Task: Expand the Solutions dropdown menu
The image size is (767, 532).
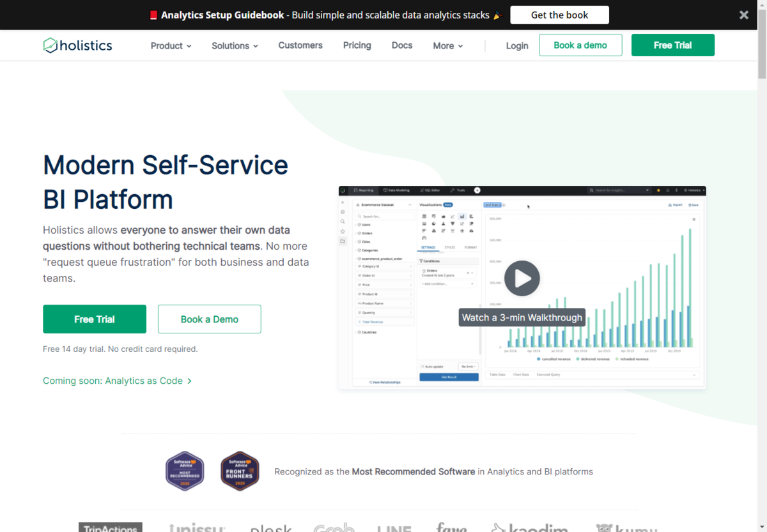Action: pos(235,46)
